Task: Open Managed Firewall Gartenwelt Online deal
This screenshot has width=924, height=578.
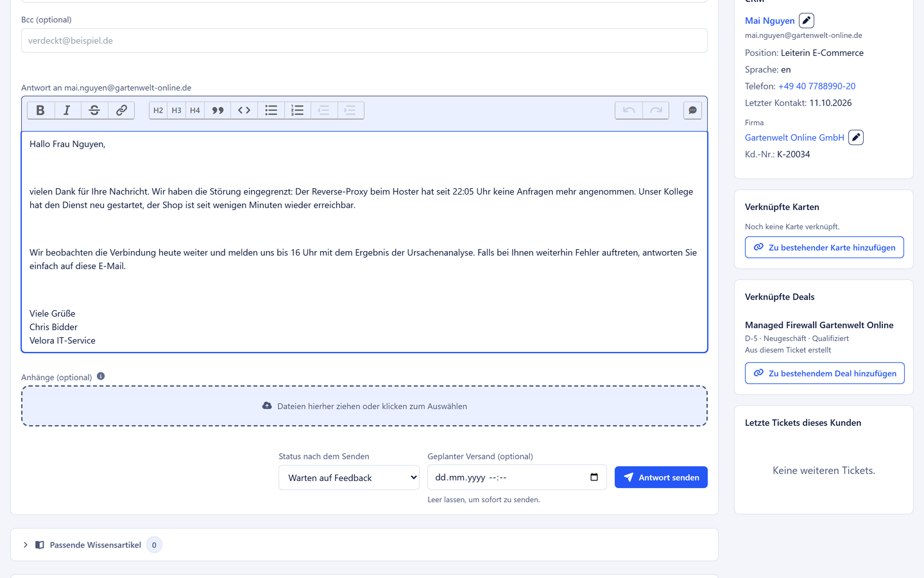Action: pos(819,325)
